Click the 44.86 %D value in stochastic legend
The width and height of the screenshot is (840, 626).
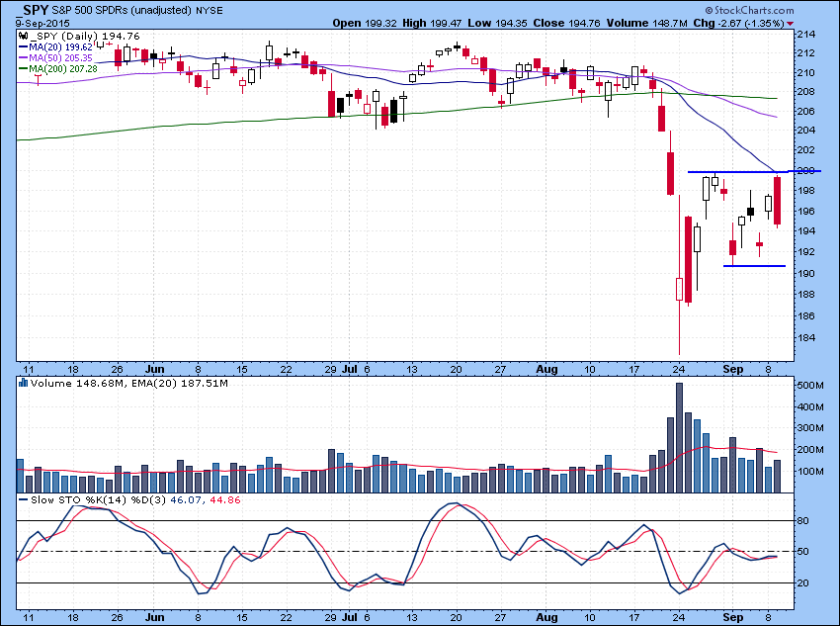click(x=223, y=500)
